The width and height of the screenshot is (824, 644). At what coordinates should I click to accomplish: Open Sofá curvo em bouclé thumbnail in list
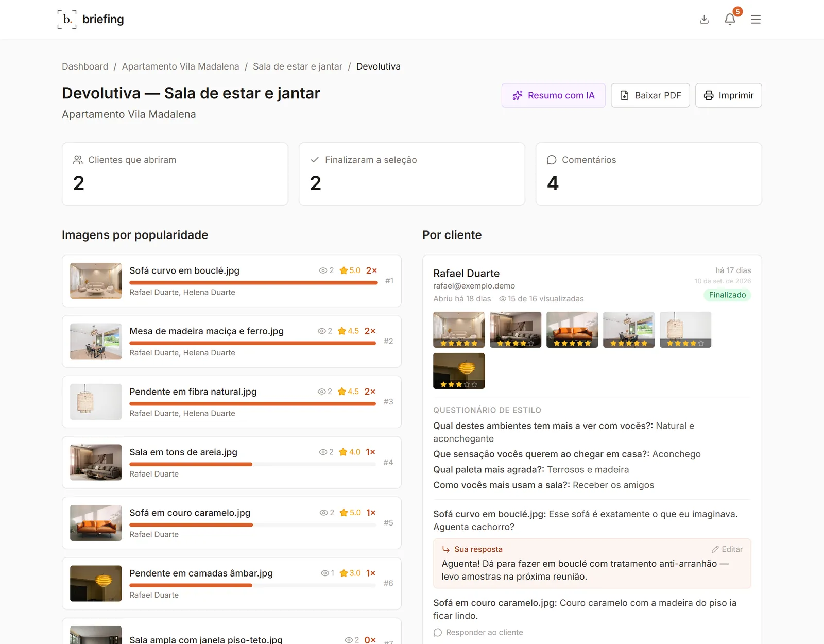96,281
